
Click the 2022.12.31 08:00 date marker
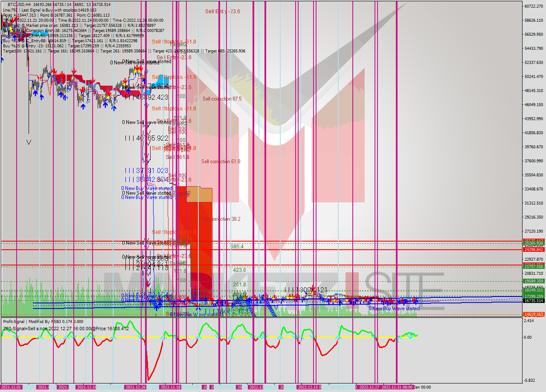(397, 387)
